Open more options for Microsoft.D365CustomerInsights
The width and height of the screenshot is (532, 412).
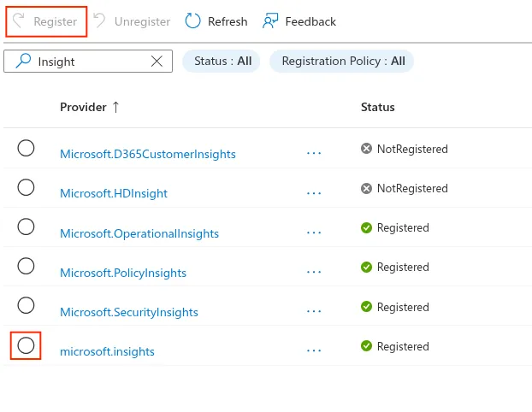pyautogui.click(x=314, y=153)
